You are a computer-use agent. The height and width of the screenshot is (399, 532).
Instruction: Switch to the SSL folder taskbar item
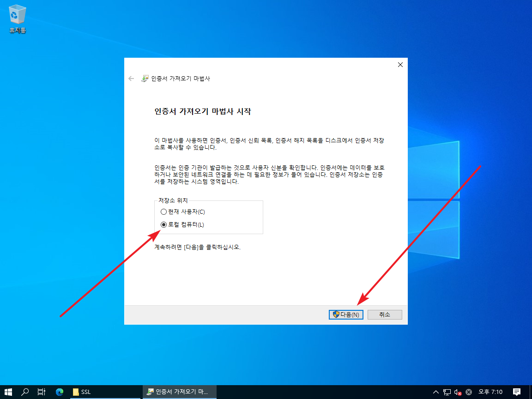tap(104, 392)
